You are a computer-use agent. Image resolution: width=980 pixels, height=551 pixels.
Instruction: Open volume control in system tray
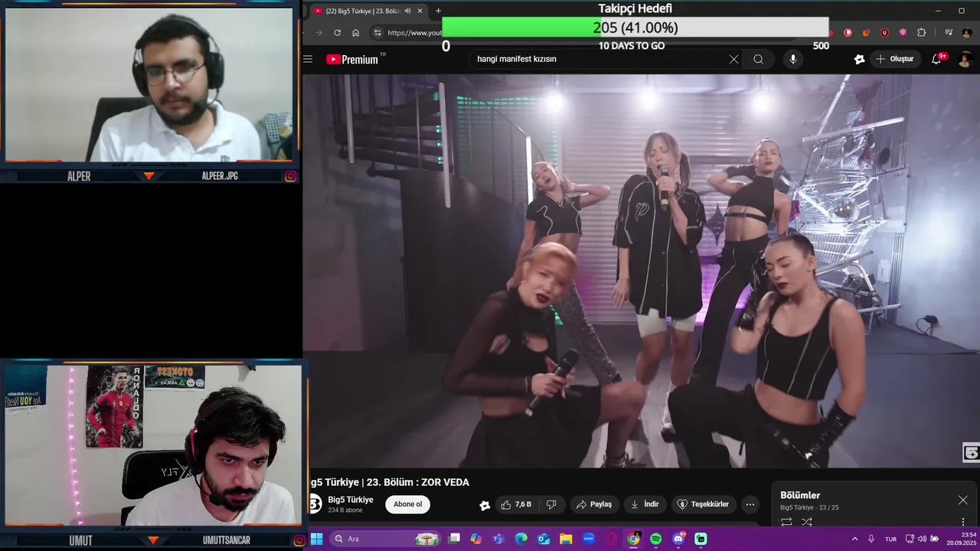point(922,539)
